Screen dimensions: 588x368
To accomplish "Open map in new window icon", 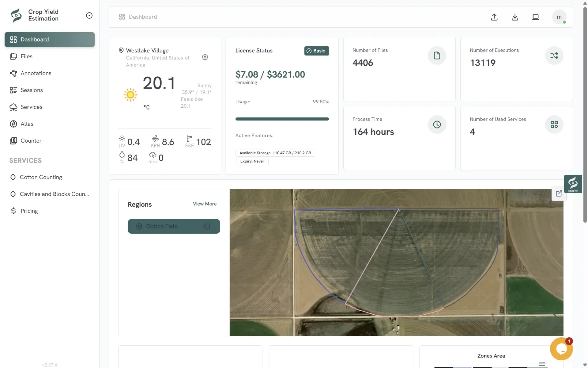I will point(559,194).
